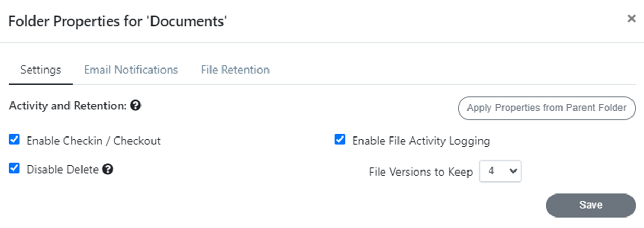Select the Settings tab
Screen dimensions: 644x228
(x=41, y=70)
